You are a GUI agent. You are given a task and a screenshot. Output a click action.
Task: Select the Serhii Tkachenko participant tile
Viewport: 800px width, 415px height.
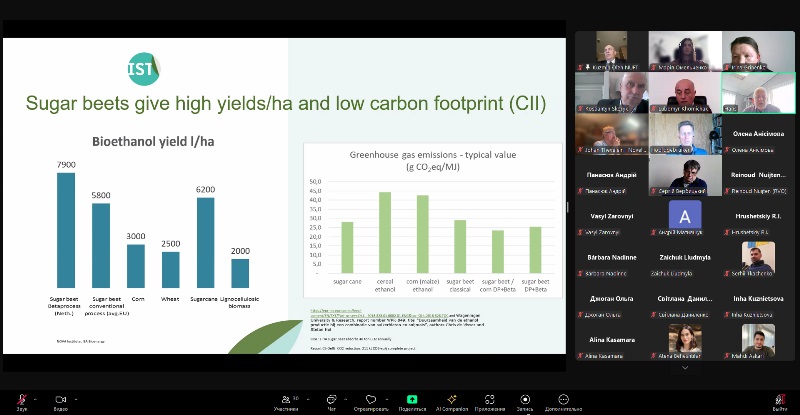[x=758, y=258]
